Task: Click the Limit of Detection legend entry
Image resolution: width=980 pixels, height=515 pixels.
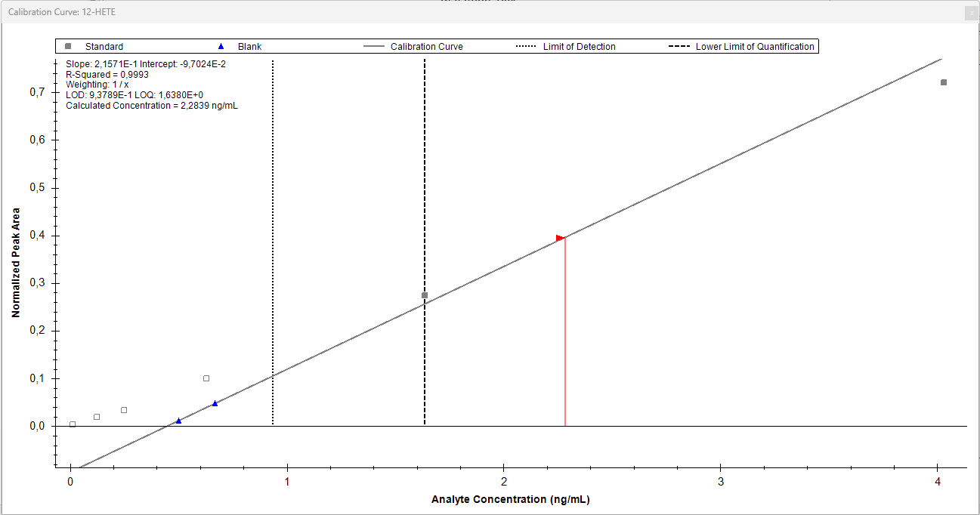Action: coord(579,47)
